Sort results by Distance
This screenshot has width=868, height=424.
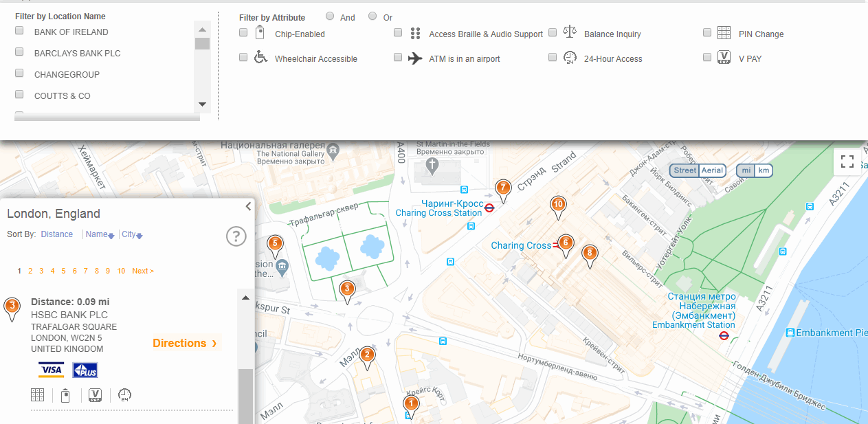click(x=57, y=234)
